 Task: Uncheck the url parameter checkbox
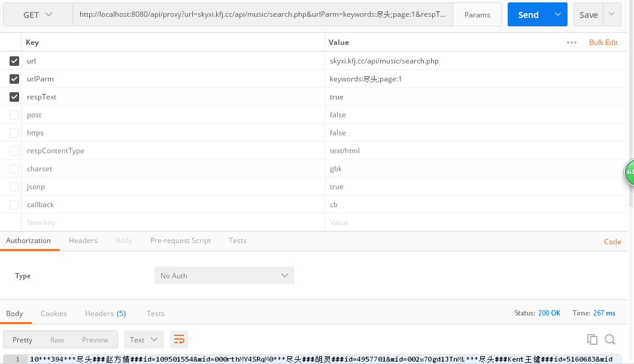14,61
